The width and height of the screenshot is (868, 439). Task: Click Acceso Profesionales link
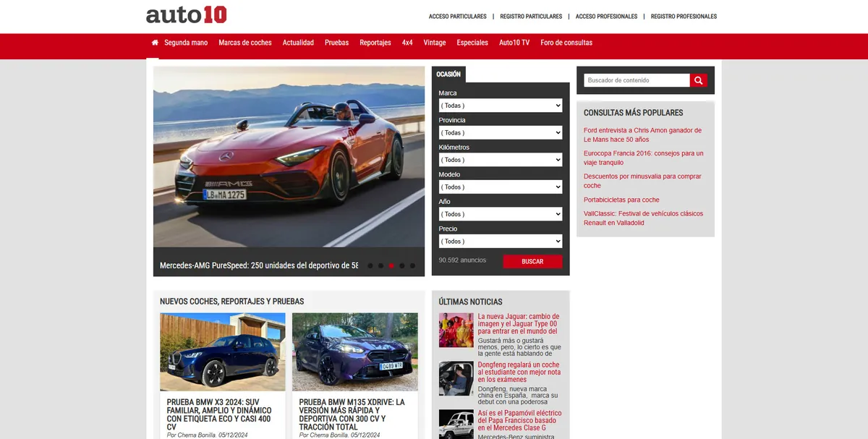coord(606,17)
